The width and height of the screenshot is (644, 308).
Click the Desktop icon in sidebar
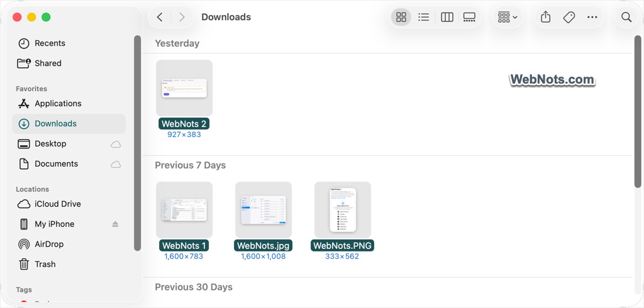coord(24,144)
